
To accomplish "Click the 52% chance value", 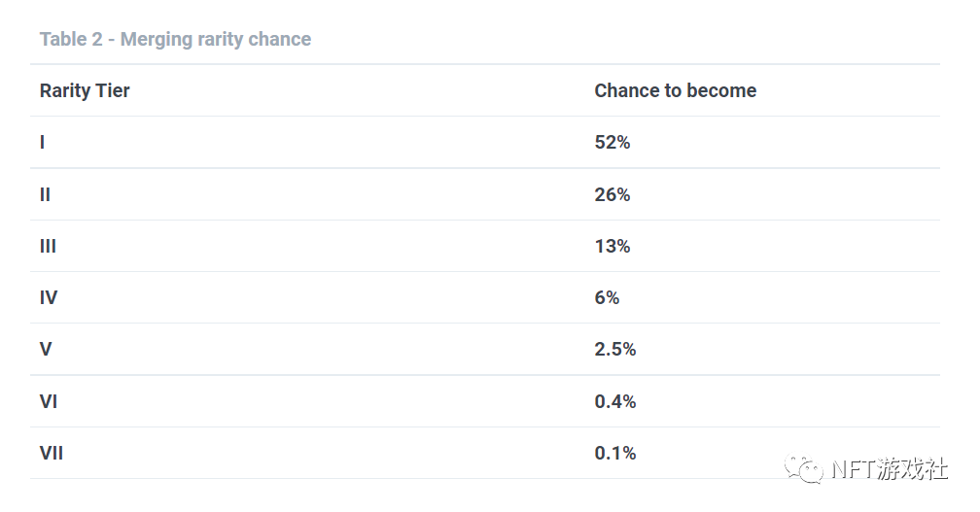I will 612,143.
